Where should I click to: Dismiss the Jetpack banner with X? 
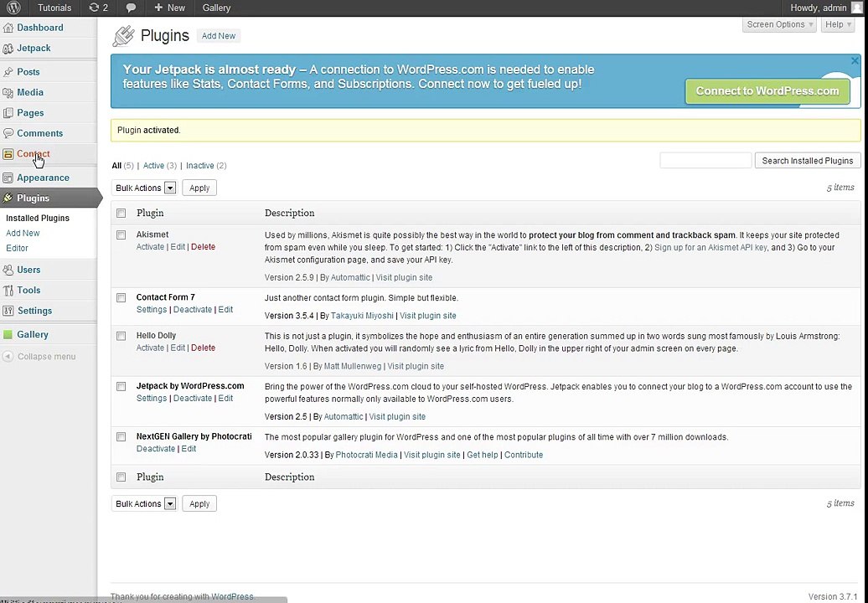855,61
